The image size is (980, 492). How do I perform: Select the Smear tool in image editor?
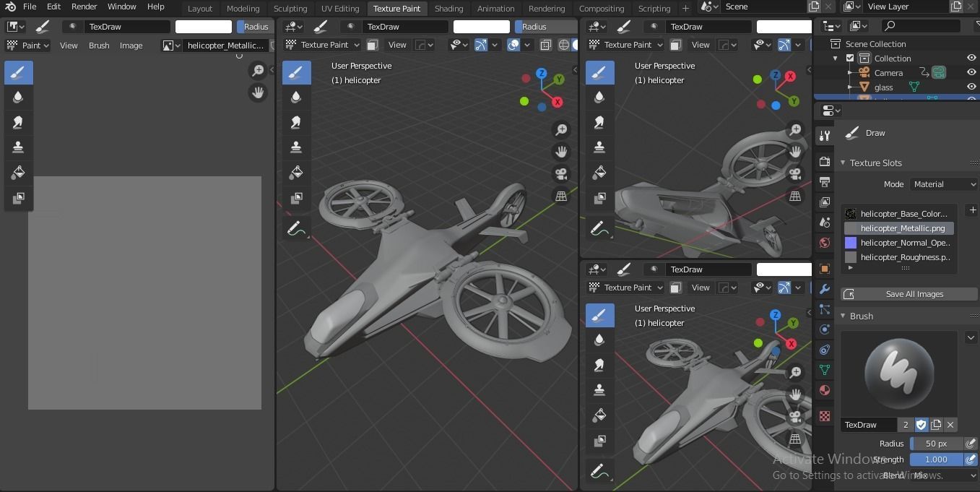pos(18,123)
